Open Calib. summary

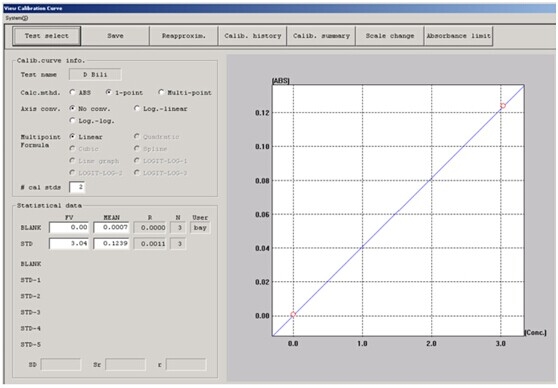pyautogui.click(x=321, y=36)
